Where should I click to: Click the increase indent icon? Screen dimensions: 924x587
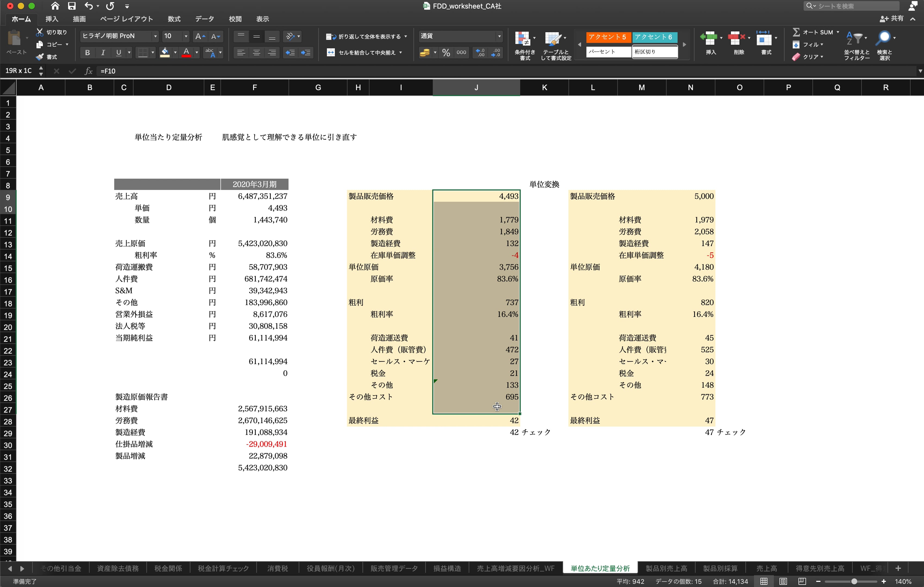coord(306,53)
